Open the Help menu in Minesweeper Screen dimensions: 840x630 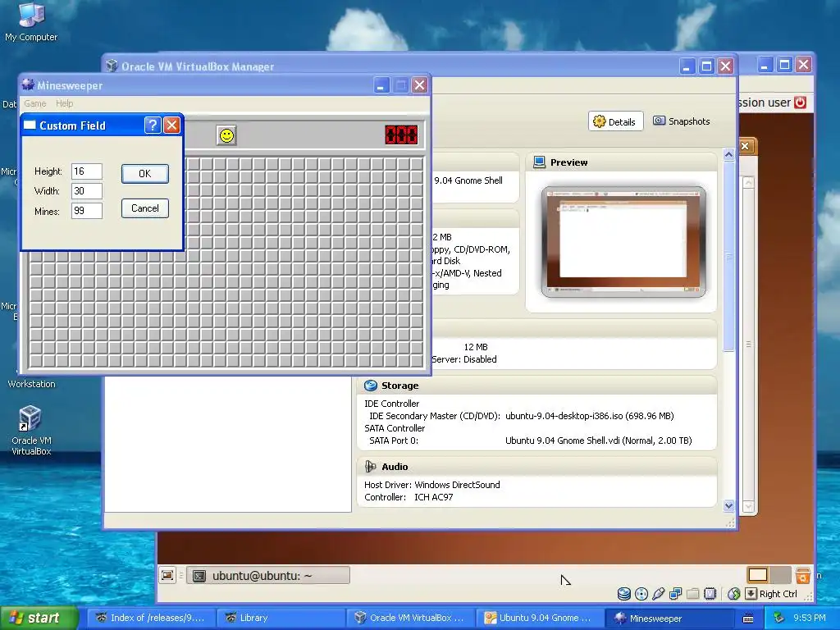(64, 103)
